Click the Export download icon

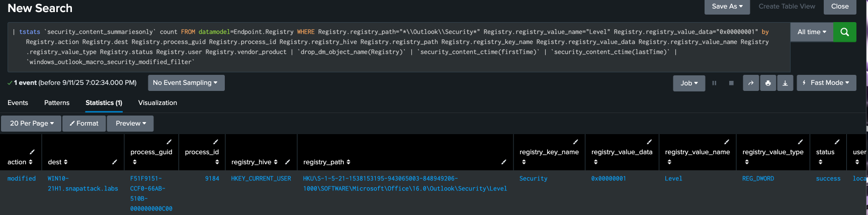click(785, 83)
